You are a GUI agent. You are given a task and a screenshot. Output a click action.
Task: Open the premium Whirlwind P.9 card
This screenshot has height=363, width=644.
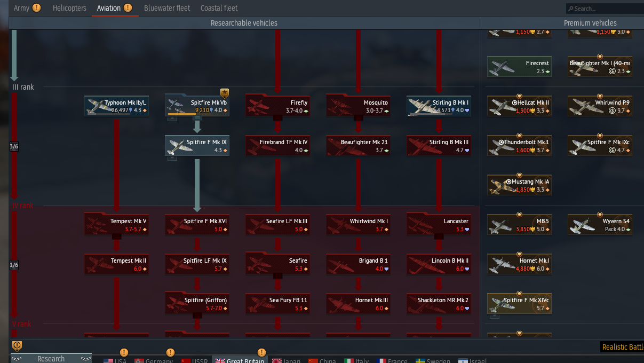(600, 106)
